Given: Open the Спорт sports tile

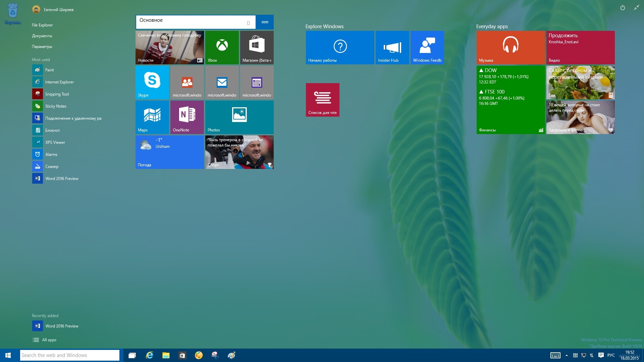Looking at the screenshot, I should click(239, 152).
